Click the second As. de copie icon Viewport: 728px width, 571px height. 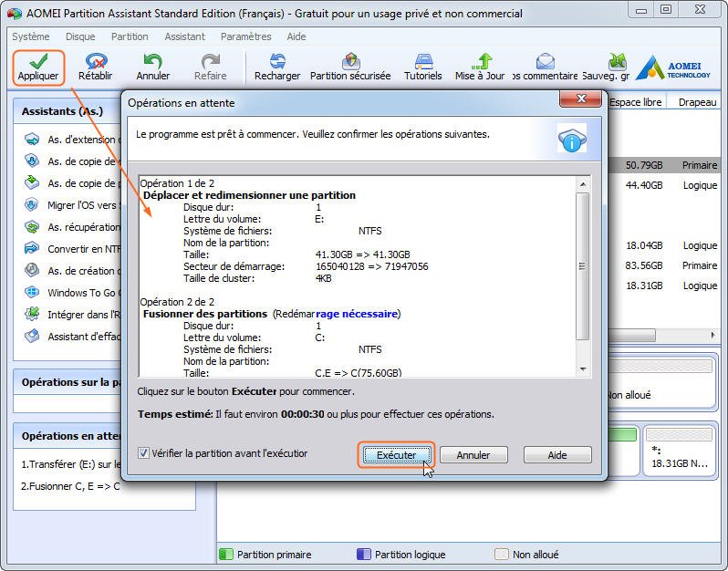tap(32, 182)
